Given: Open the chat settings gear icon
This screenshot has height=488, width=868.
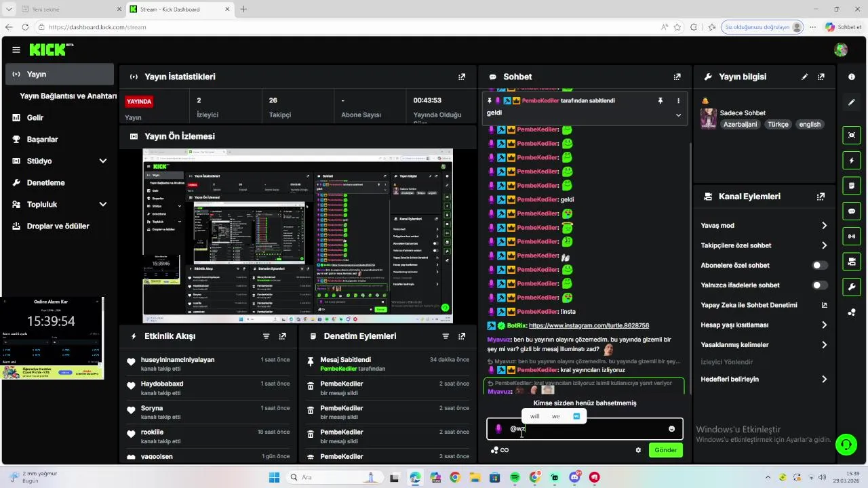Looking at the screenshot, I should (x=638, y=450).
